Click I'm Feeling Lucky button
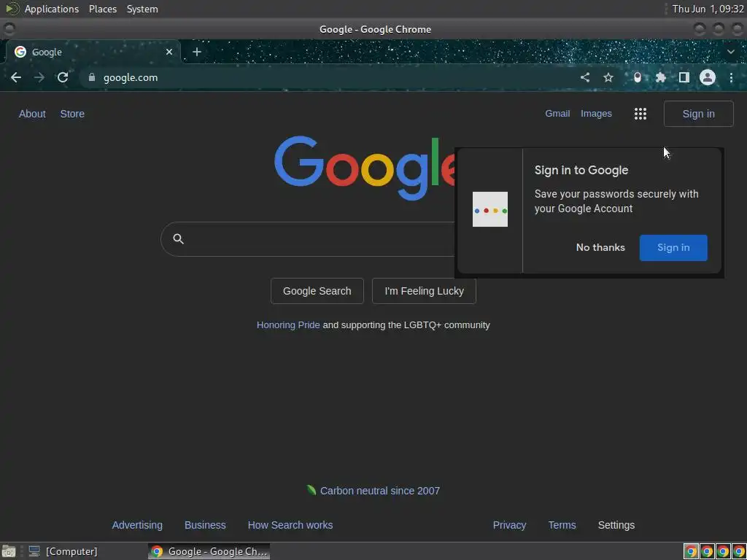Viewport: 747px width, 560px height. click(x=424, y=291)
